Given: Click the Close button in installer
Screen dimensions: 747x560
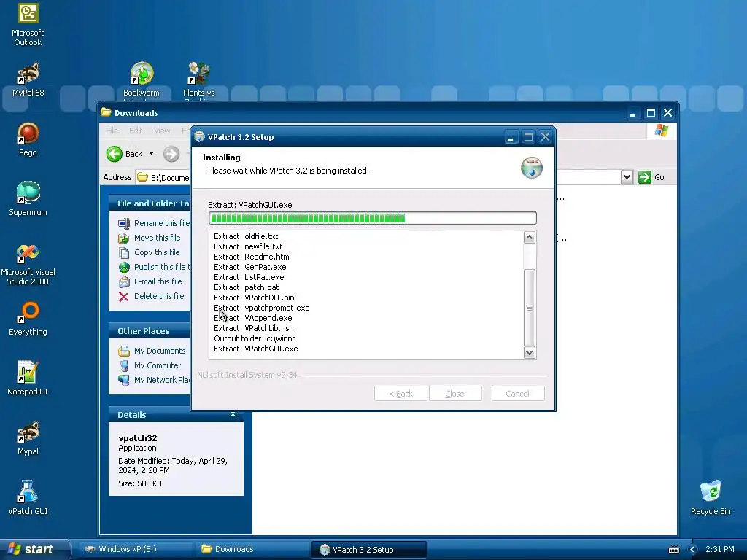Looking at the screenshot, I should [x=455, y=394].
